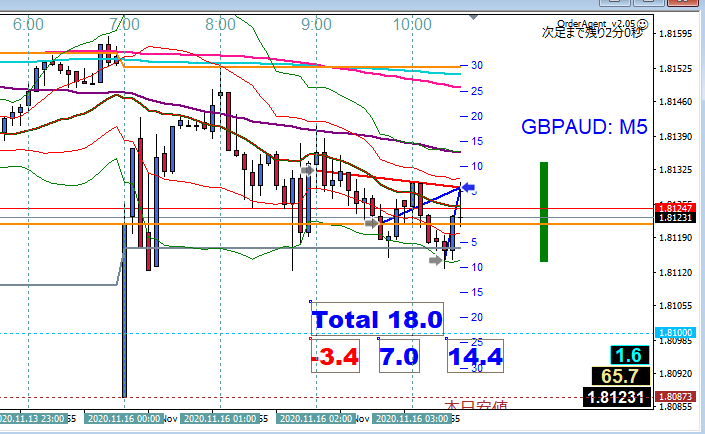
Task: Click the green vertical bar indicator
Action: (544, 212)
